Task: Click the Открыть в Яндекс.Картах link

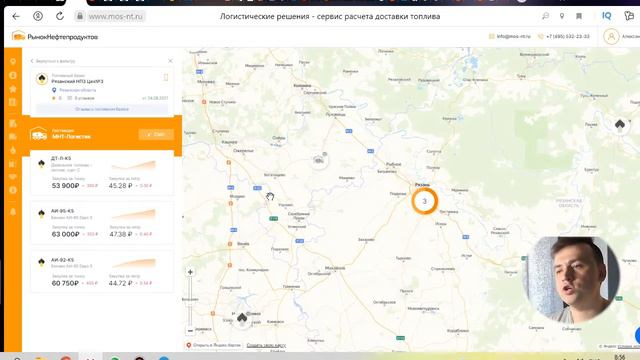Action: [x=213, y=345]
